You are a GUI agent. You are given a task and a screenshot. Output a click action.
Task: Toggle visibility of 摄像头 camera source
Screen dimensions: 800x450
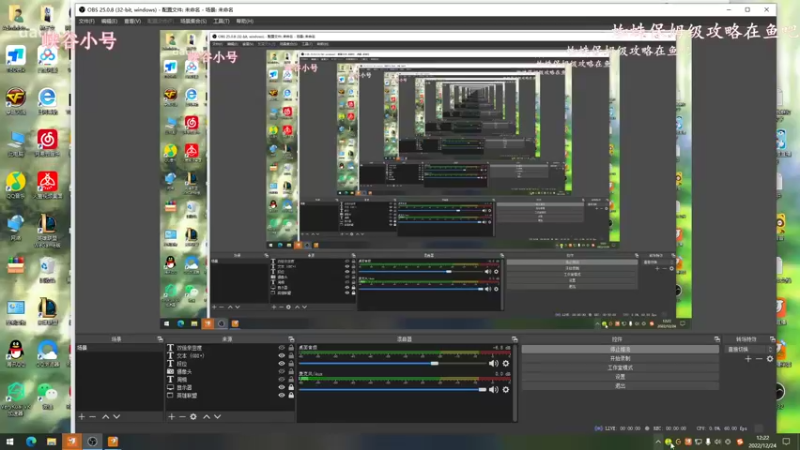281,371
